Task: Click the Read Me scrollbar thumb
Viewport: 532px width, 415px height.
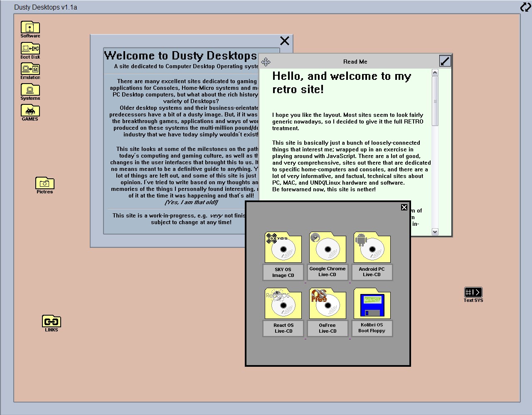Action: 435,101
